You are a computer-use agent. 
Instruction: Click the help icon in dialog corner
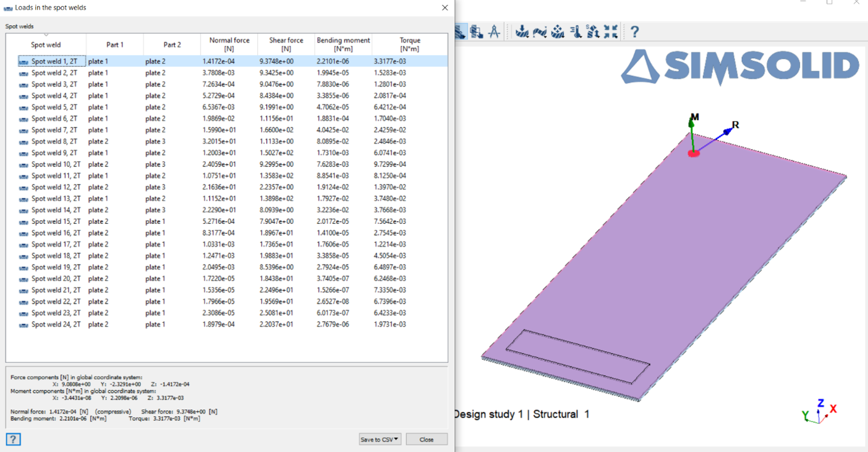click(13, 439)
